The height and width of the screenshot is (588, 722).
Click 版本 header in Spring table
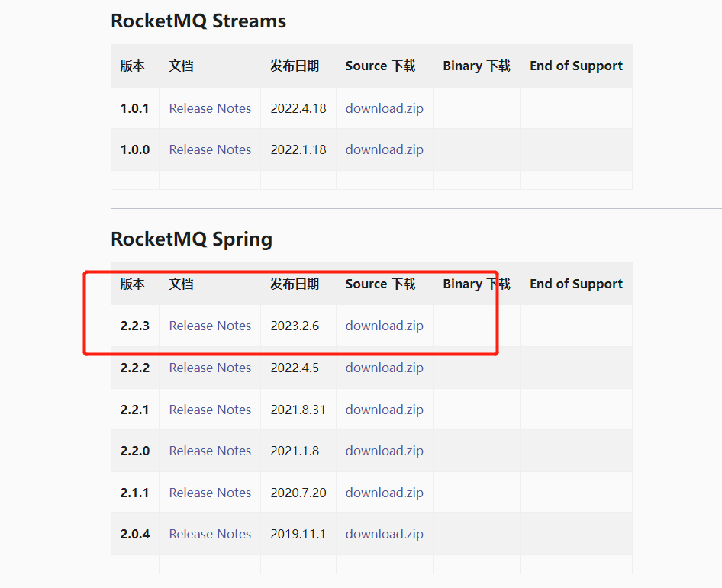(133, 284)
